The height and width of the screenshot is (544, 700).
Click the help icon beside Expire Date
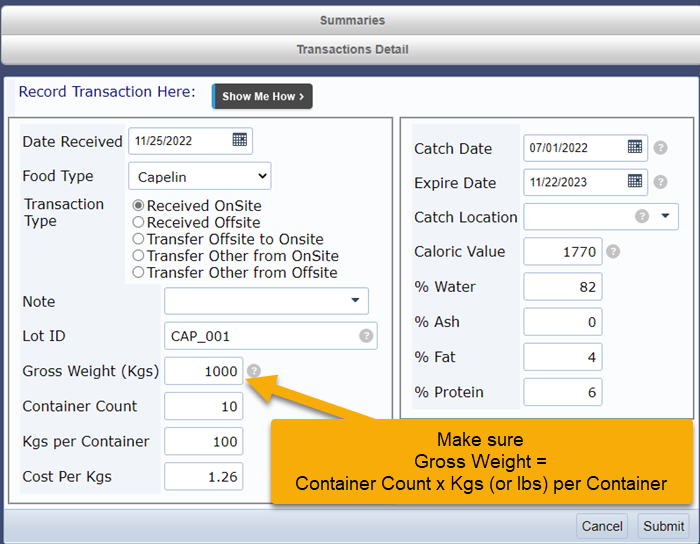661,182
